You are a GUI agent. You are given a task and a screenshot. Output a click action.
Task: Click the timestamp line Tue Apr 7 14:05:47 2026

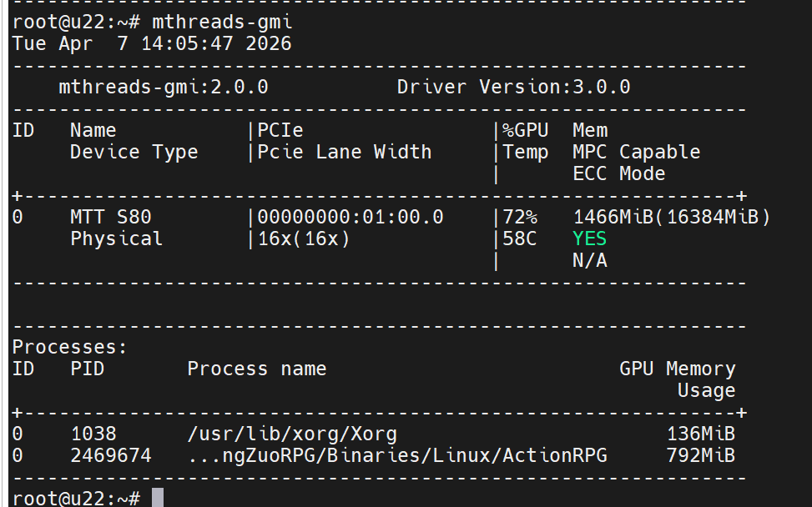(x=152, y=43)
